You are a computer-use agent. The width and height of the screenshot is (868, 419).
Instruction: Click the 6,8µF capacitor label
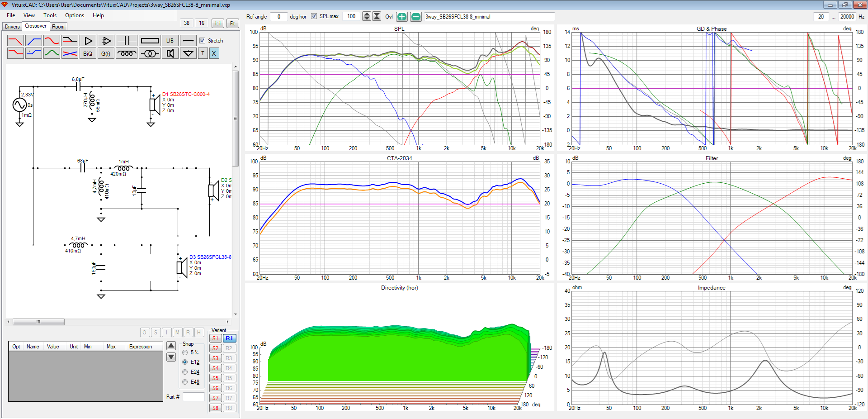pos(78,79)
